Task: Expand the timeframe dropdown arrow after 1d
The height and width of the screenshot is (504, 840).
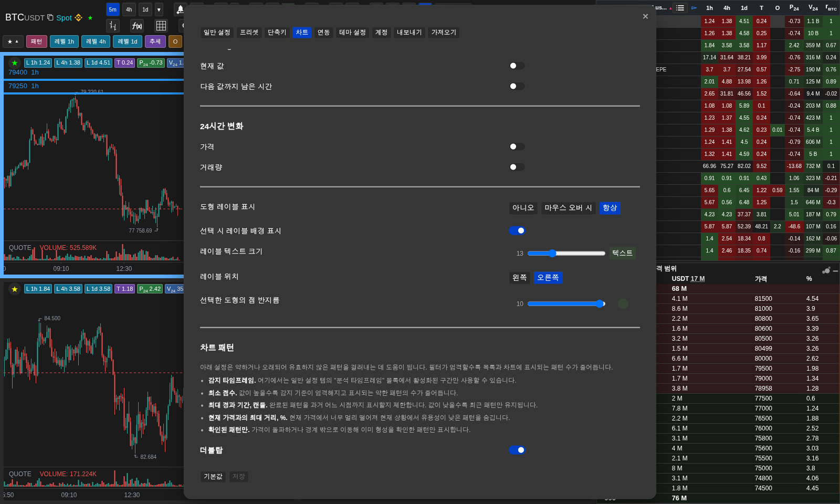Action: tap(159, 9)
